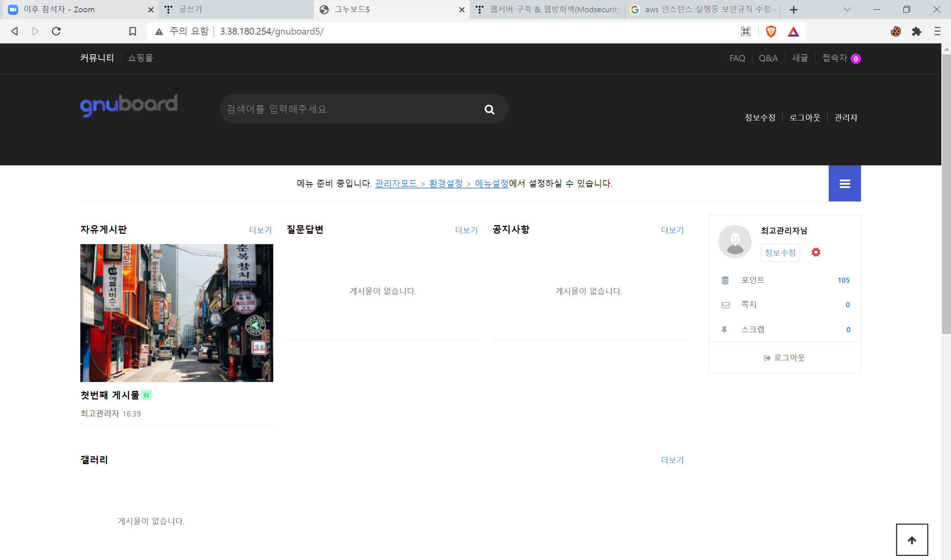
Task: Open the 첫번째 게시물 street thumbnail
Action: click(176, 313)
